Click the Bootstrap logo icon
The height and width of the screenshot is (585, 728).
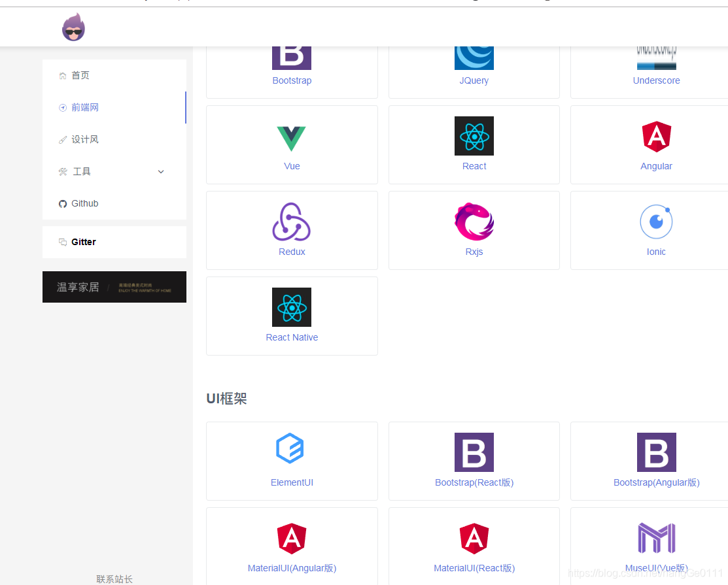[x=292, y=58]
